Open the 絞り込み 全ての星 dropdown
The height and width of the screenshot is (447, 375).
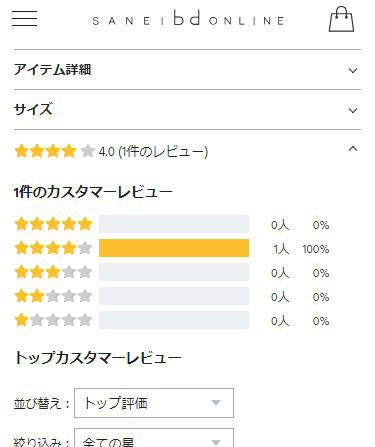154,438
